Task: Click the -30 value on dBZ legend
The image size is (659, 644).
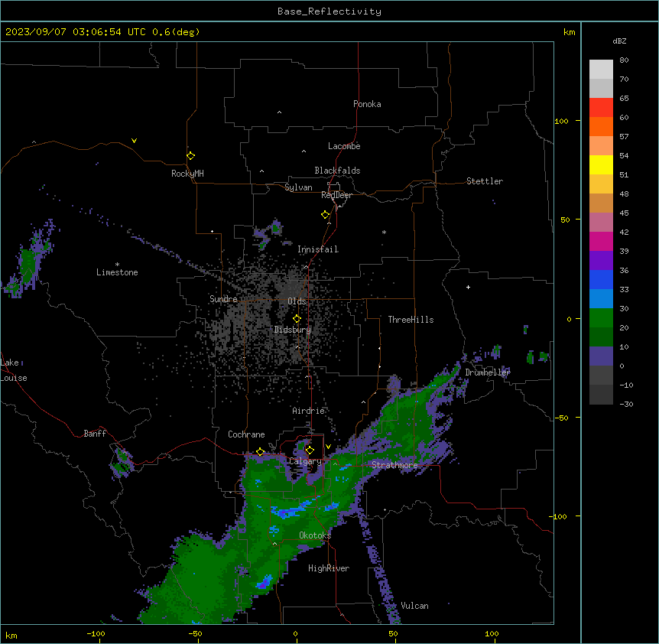Action: tap(626, 404)
